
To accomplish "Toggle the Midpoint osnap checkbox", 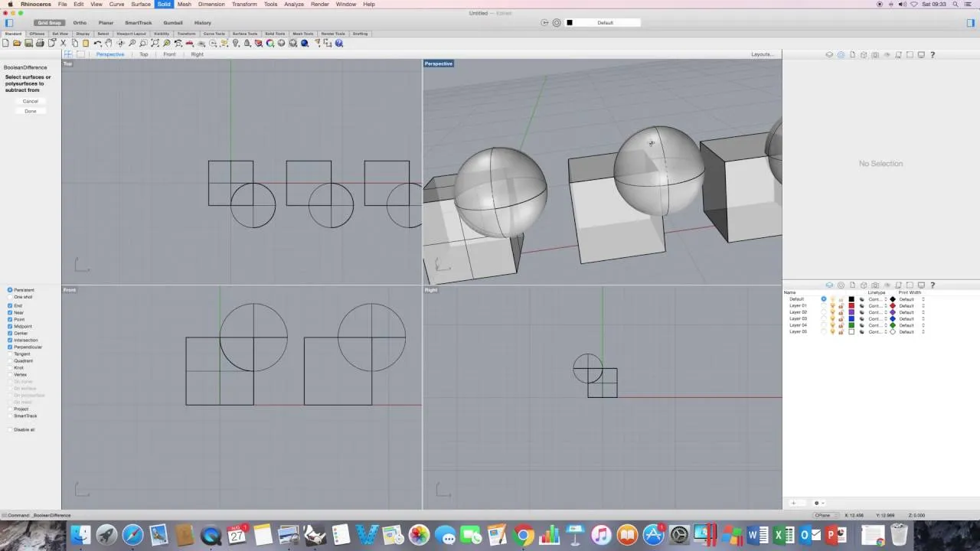I will point(10,326).
